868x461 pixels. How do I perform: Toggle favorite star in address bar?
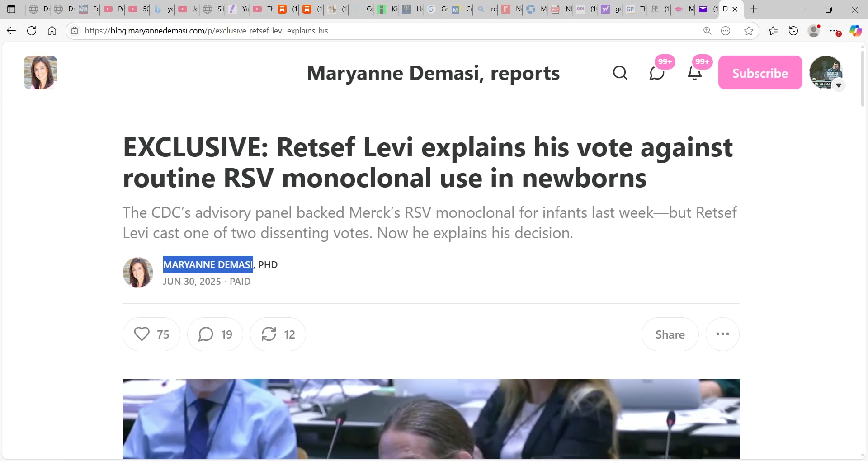click(x=749, y=31)
